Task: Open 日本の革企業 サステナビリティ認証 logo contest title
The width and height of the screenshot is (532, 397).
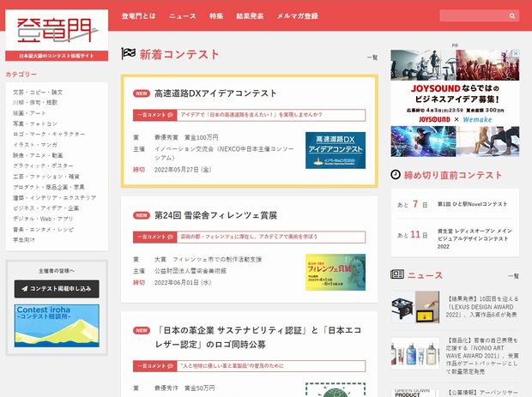Action: point(258,337)
